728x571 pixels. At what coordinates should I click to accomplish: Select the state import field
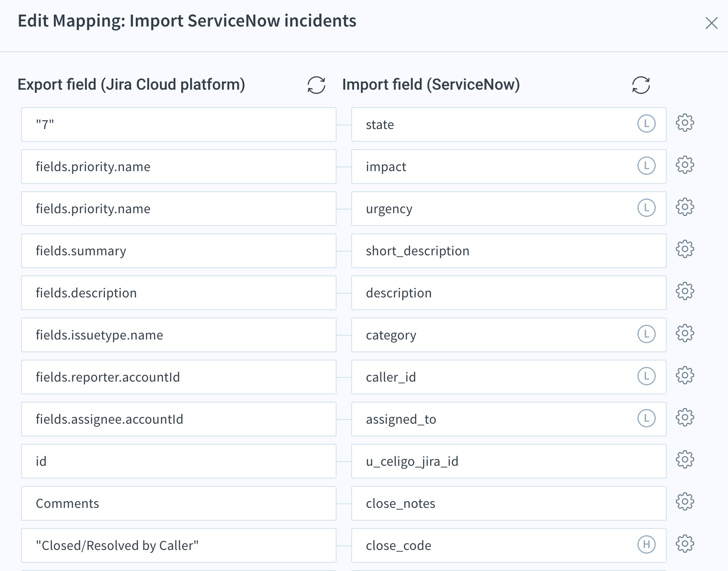tap(509, 124)
